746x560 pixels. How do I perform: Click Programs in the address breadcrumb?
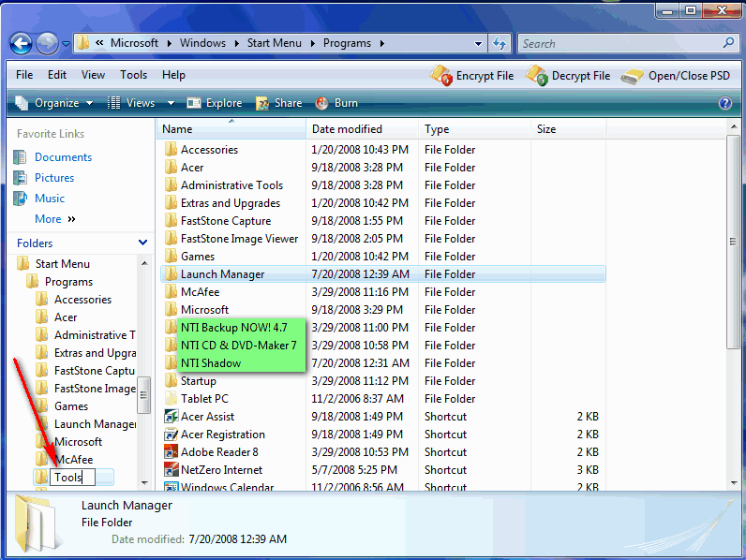tap(347, 43)
